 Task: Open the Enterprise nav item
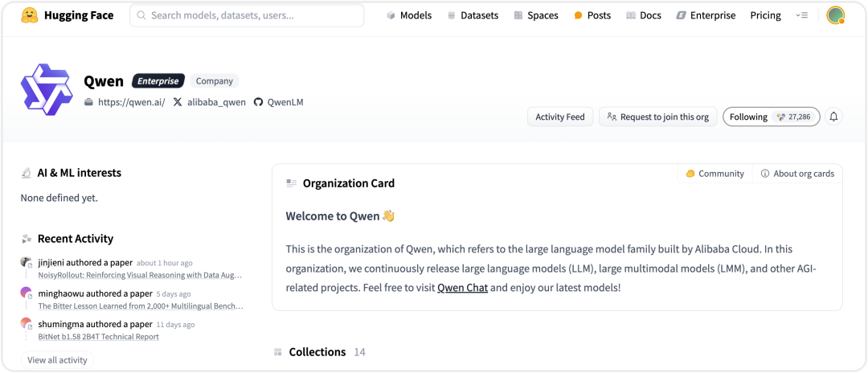tap(706, 15)
